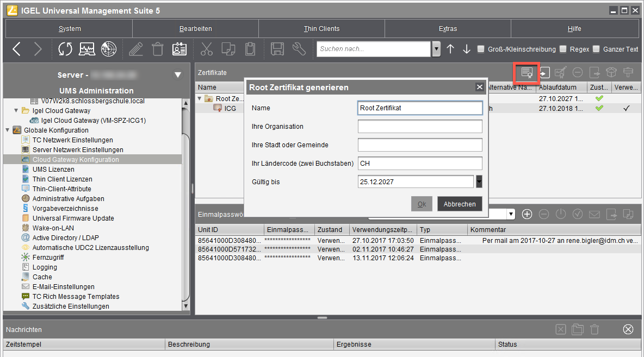Click the Ok button in dialog
Image resolution: width=644 pixels, height=357 pixels.
[x=422, y=204]
